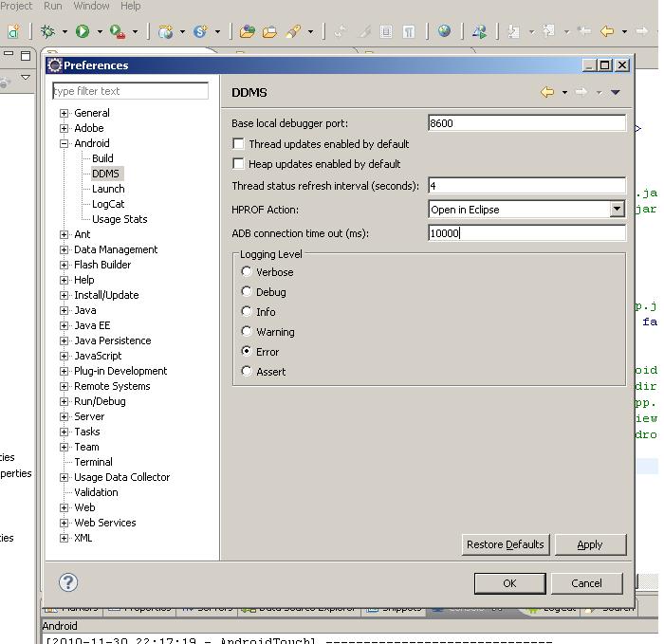The image size is (664, 644).
Task: Expand the Flash Builder tree node
Action: click(64, 265)
